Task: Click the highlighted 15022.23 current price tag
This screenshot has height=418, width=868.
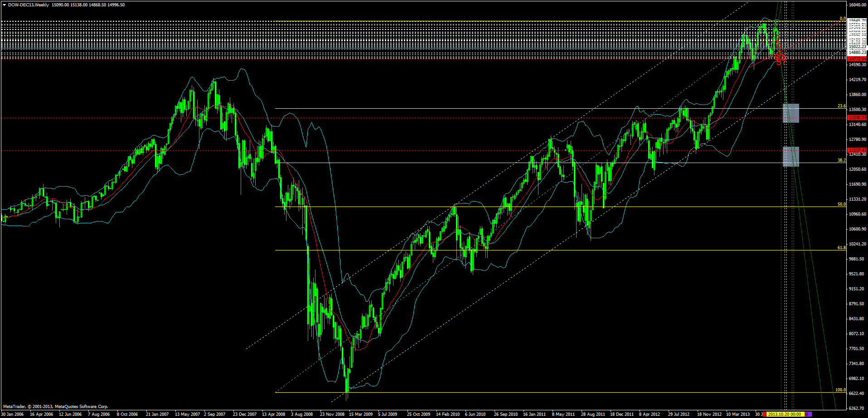Action: pyautogui.click(x=857, y=47)
